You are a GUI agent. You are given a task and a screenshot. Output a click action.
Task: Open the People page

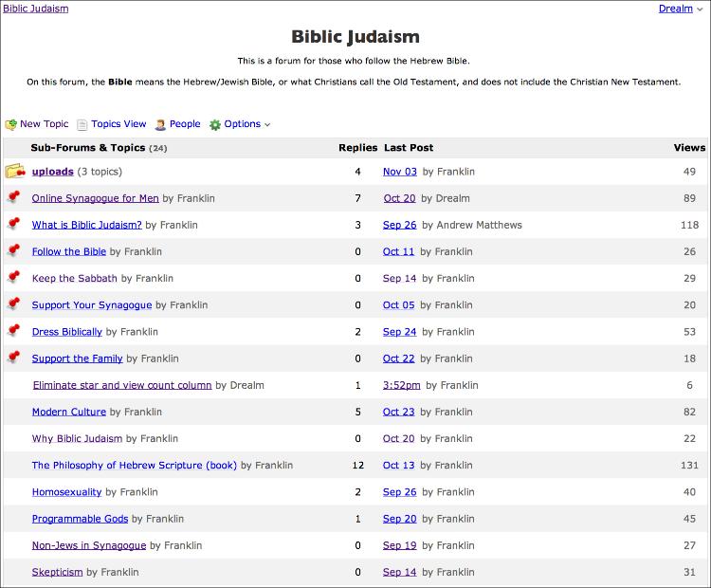pos(185,124)
